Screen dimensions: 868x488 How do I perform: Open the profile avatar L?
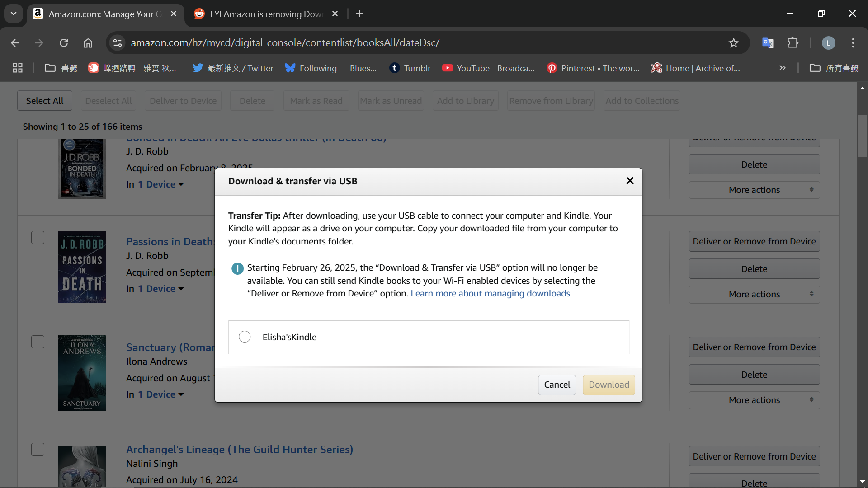[828, 43]
